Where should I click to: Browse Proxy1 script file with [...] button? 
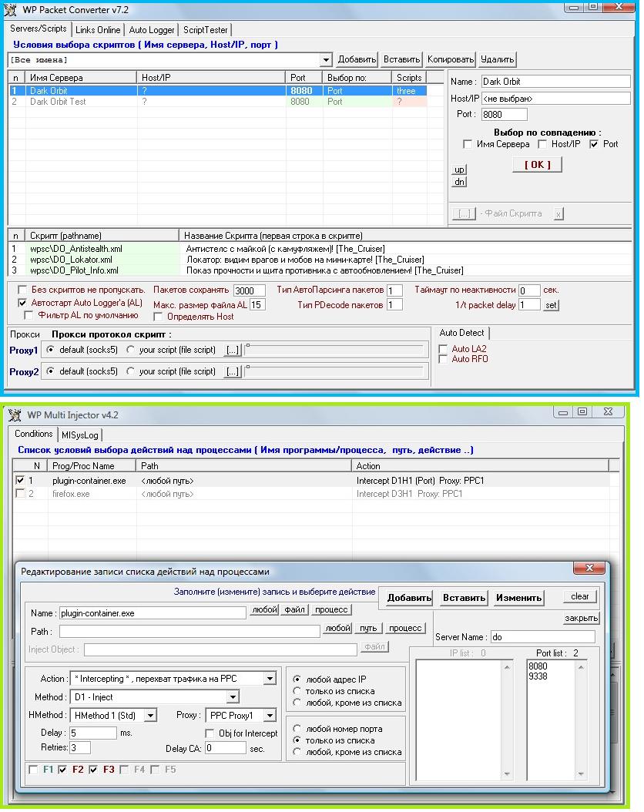233,351
